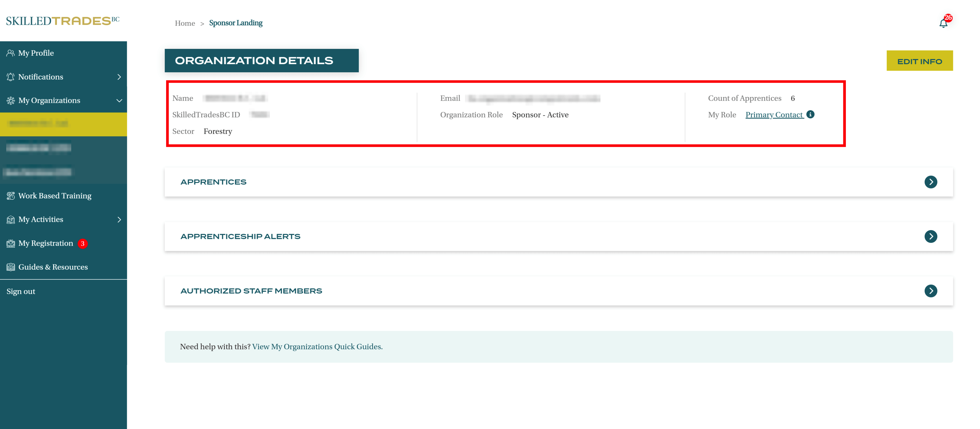Viewport: 980px width, 429px height.
Task: Expand the Apprentices section arrow
Action: (931, 182)
